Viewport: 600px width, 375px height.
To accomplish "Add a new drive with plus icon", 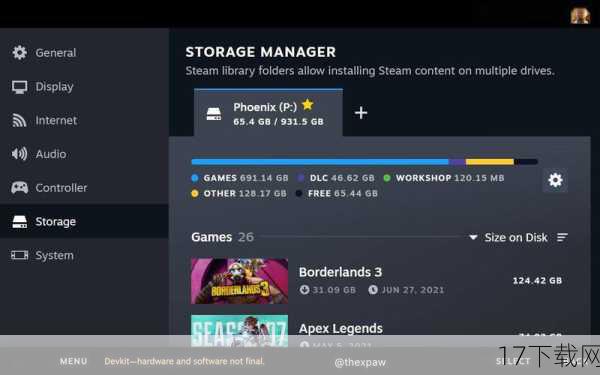I will tap(361, 113).
